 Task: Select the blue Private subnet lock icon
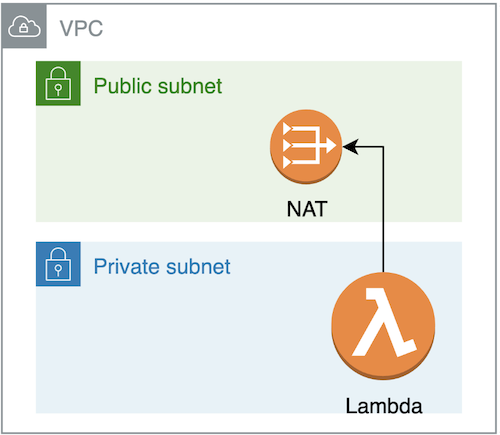(x=58, y=264)
